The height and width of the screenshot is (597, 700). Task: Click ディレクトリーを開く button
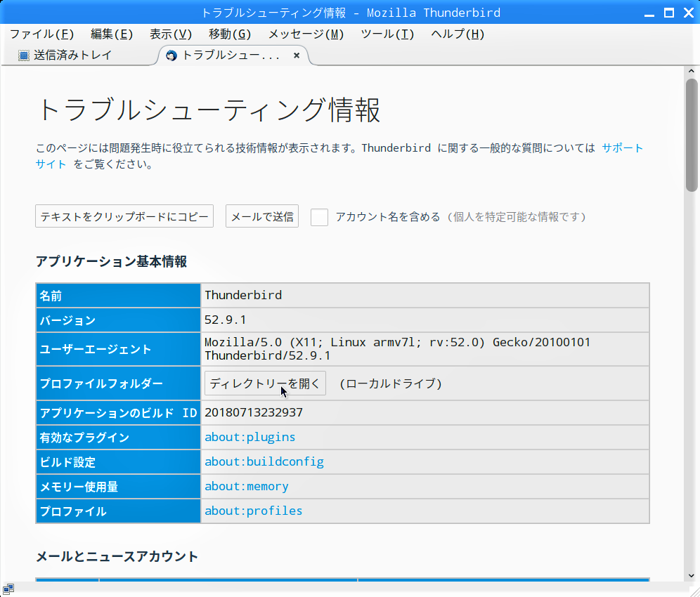coord(265,383)
